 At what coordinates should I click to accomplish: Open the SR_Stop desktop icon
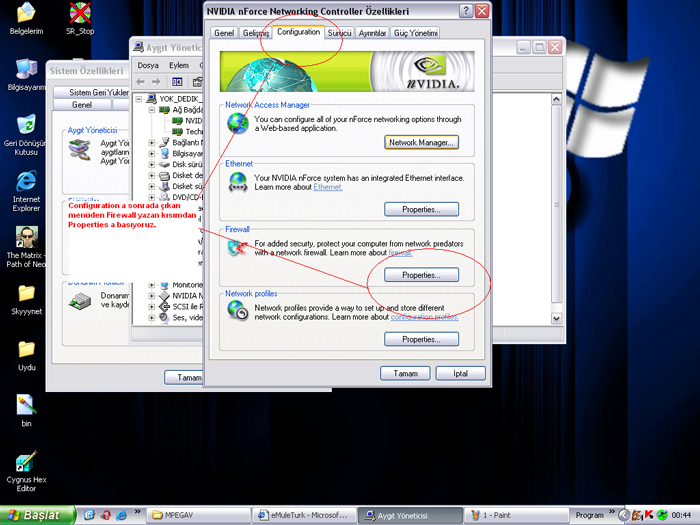coord(80,18)
